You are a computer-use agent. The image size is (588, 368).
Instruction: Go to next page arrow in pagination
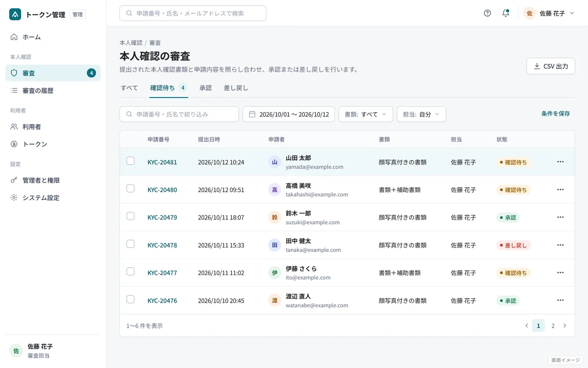tap(565, 326)
